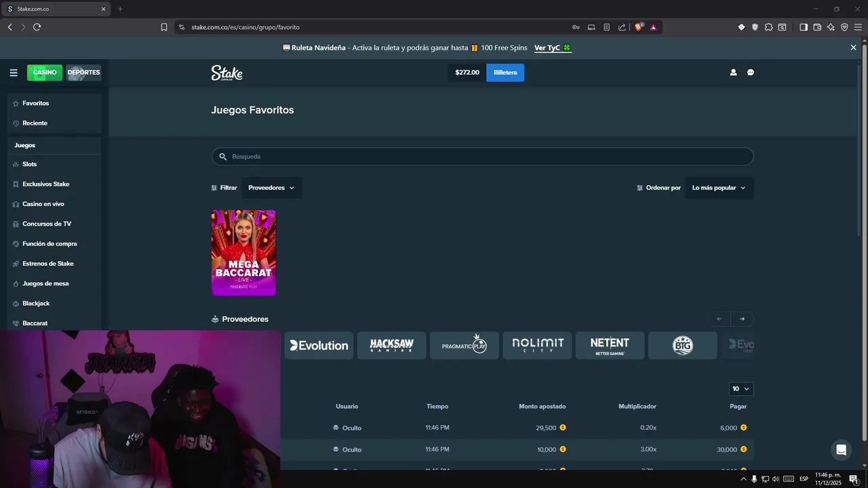Open the browser extensions puzzle icon
Image resolution: width=868 pixels, height=488 pixels.
pos(768,27)
